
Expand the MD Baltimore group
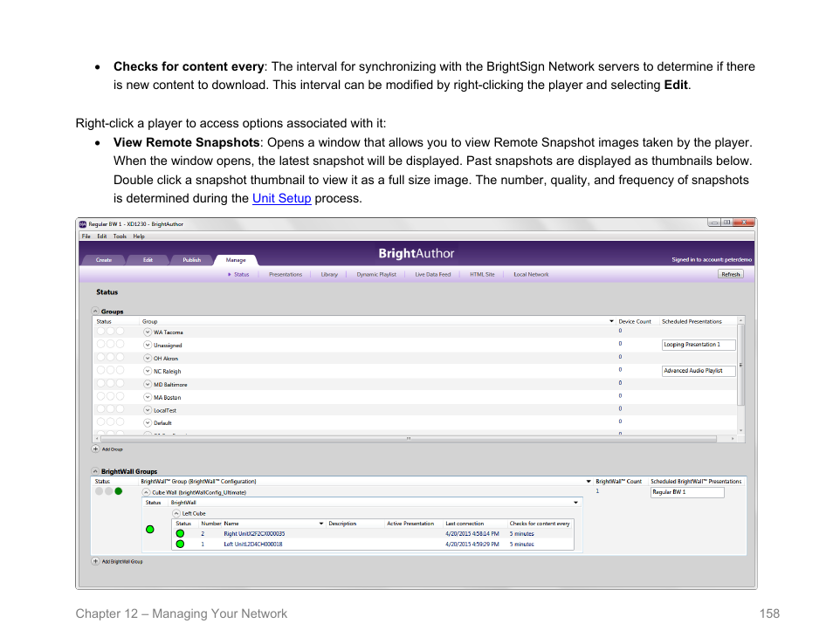(x=148, y=384)
